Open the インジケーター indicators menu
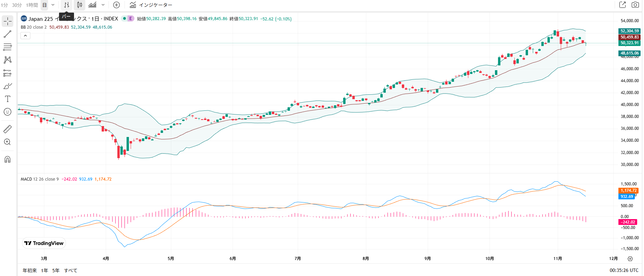This screenshot has width=644, height=276. pyautogui.click(x=151, y=5)
